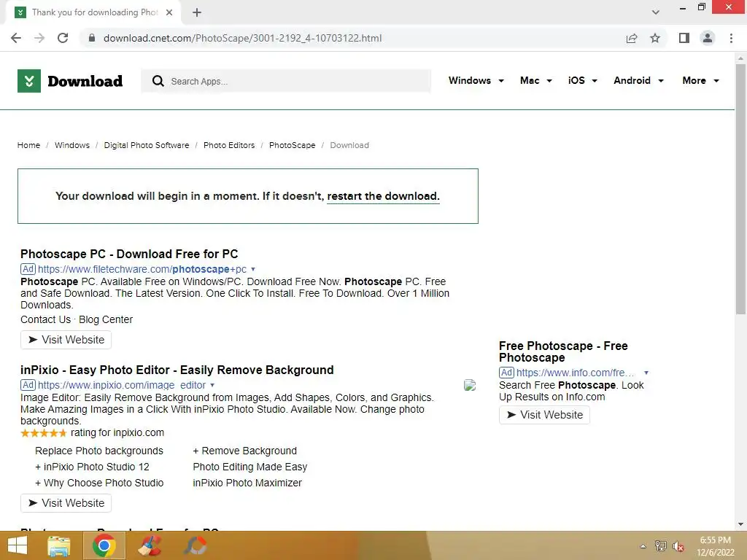Viewport: 747px width, 560px height.
Task: Open the fourth taskbar app icon
Action: (x=195, y=545)
